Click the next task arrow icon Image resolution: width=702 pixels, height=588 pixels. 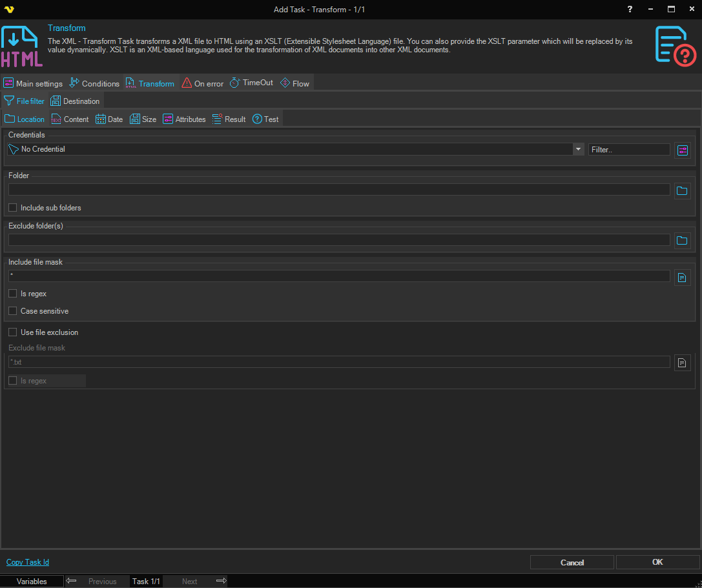click(x=221, y=581)
